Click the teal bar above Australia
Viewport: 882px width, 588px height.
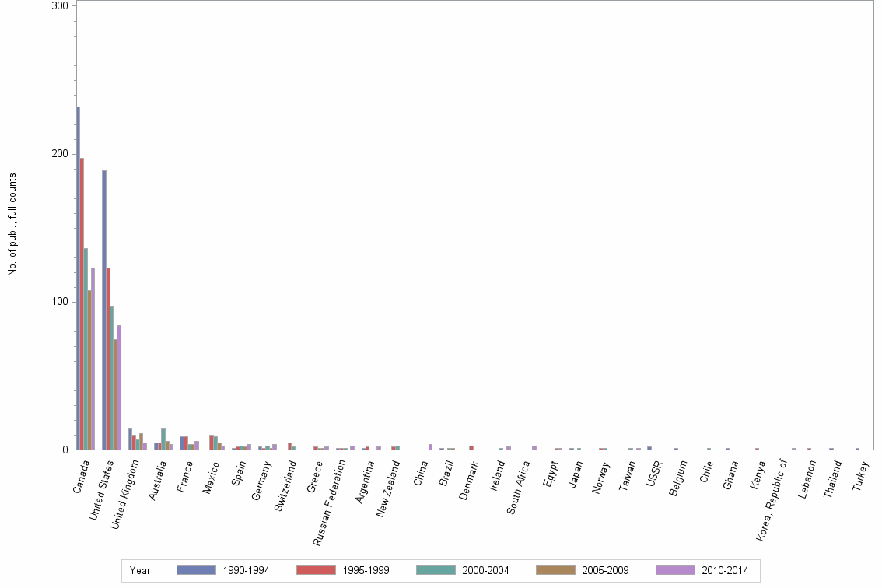click(x=163, y=437)
